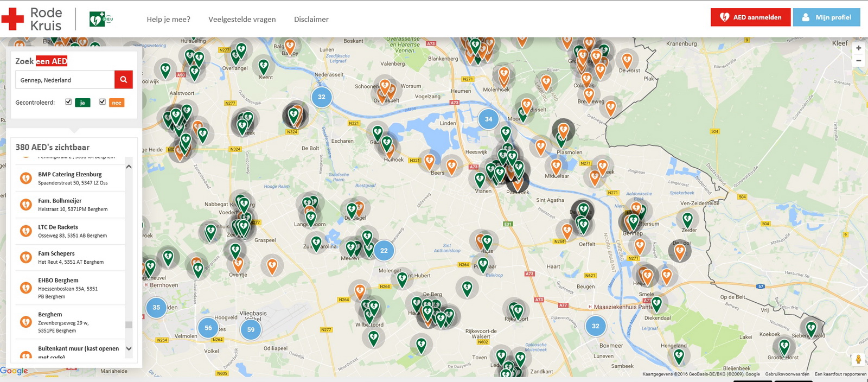Click the orange 'nee' filter label
The width and height of the screenshot is (868, 382).
point(117,103)
